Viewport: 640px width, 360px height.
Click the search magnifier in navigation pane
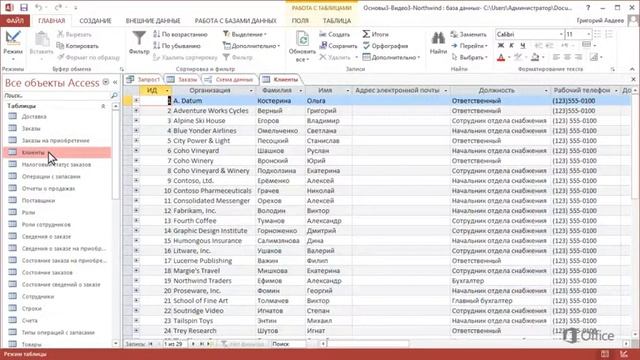click(x=114, y=96)
